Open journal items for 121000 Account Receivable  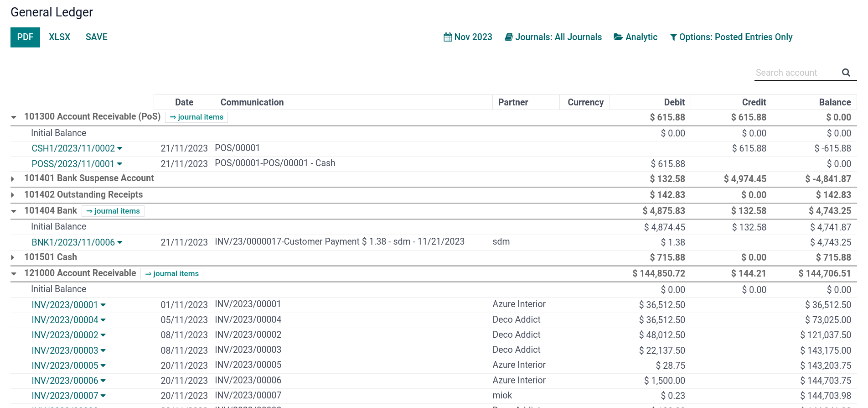click(x=172, y=273)
